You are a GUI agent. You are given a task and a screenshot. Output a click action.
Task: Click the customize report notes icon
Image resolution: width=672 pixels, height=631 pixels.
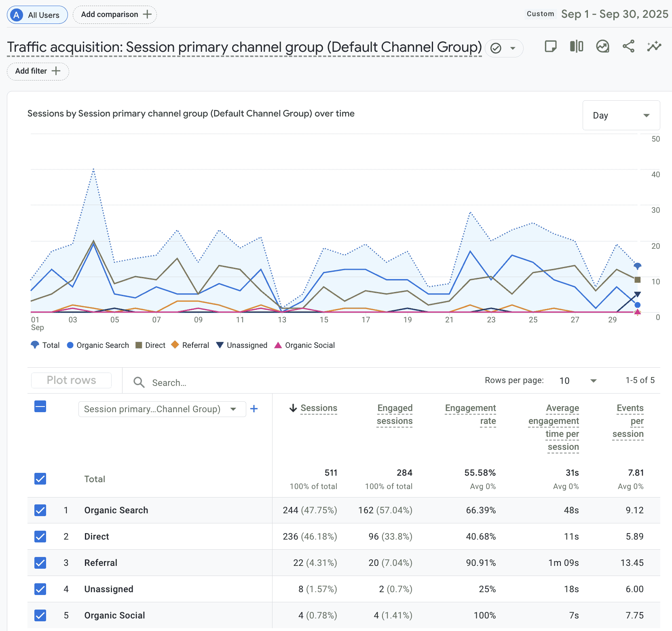[x=550, y=47]
